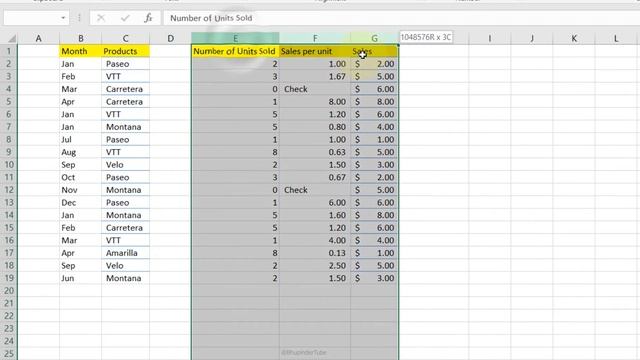
Task: Select row 12 header
Action: pos(9,190)
